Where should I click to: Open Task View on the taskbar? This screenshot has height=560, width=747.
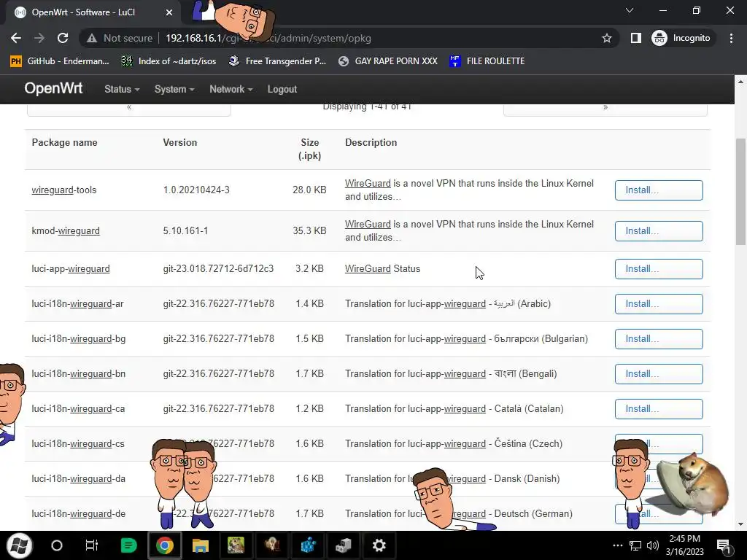[x=91, y=545]
